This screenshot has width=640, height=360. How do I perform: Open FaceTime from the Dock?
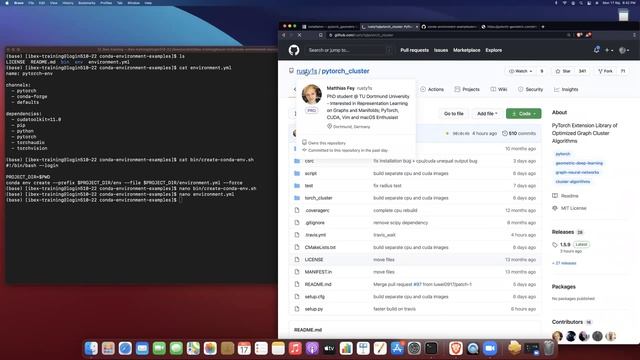pyautogui.click(x=159, y=348)
